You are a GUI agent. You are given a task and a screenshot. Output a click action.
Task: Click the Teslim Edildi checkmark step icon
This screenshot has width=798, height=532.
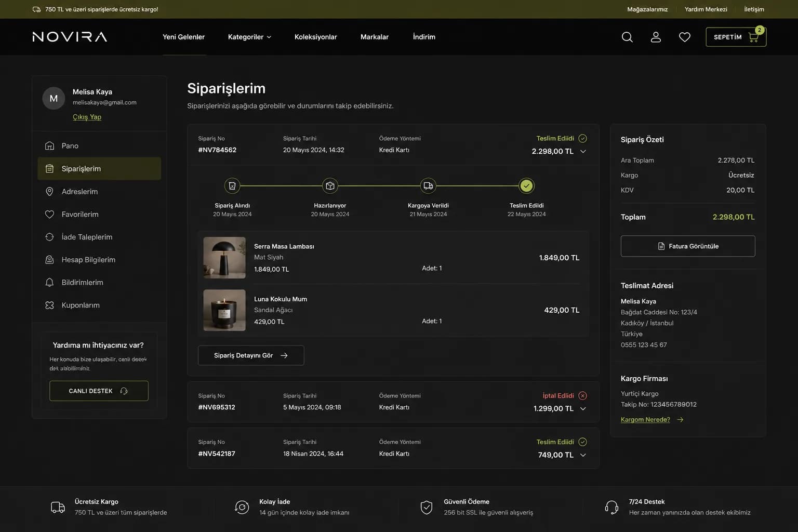(526, 185)
